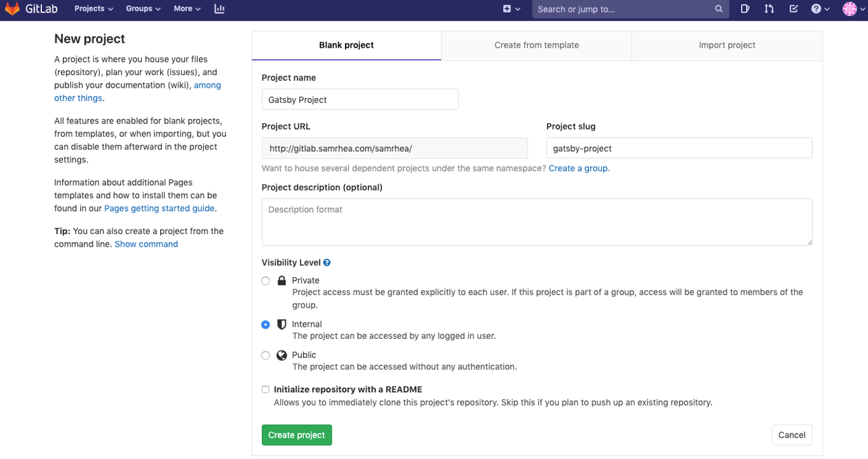Open the Merge requests icon
The height and width of the screenshot is (459, 868).
tap(770, 9)
